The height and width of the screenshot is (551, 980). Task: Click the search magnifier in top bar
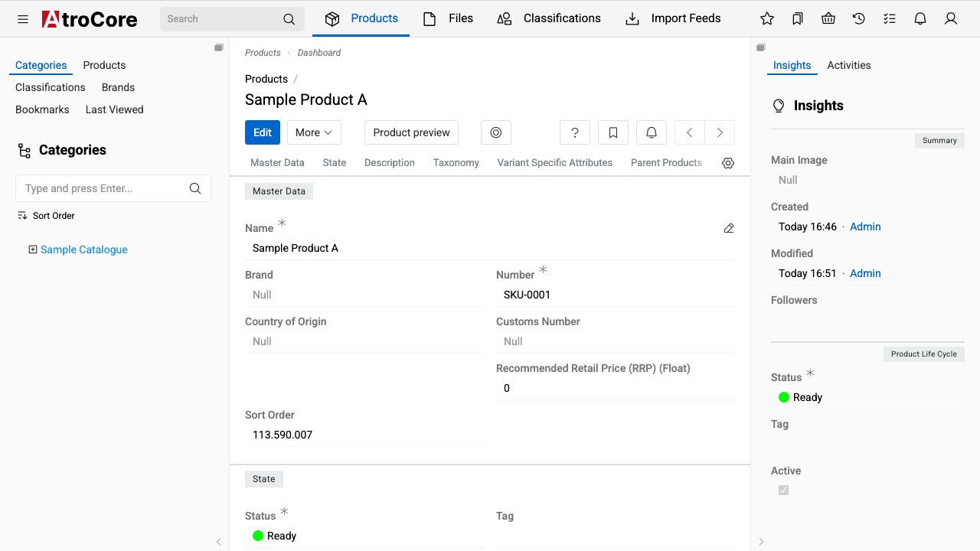pos(289,19)
